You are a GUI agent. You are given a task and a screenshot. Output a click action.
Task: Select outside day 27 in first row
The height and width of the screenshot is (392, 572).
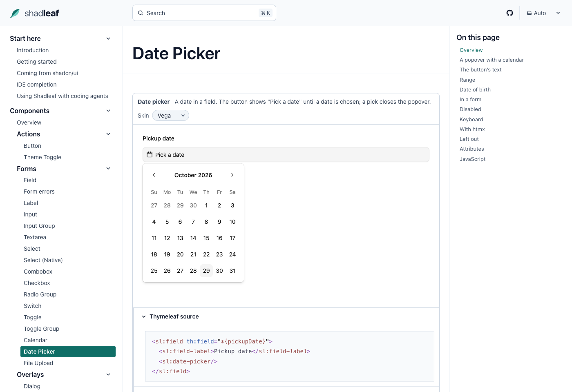point(154,205)
